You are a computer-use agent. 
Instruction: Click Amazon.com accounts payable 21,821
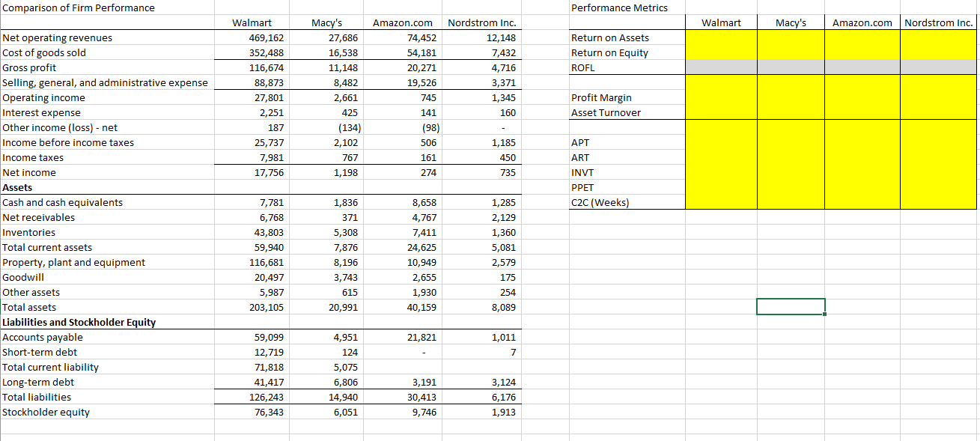[421, 337]
